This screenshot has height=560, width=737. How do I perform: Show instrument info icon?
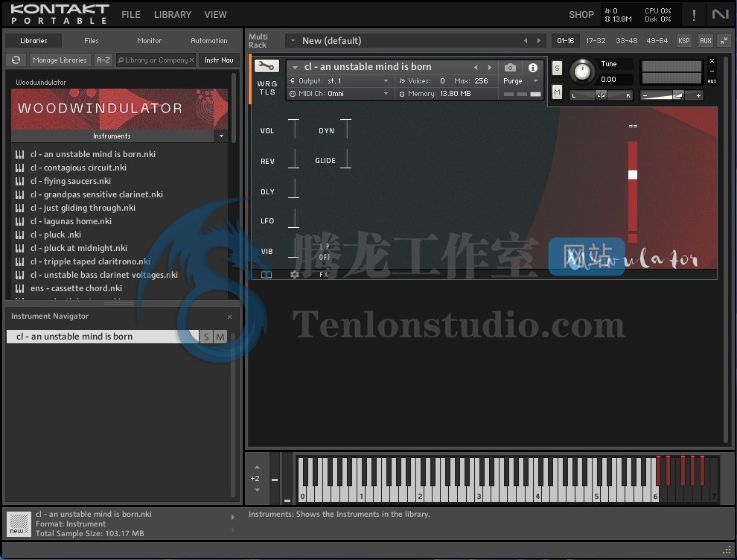532,68
